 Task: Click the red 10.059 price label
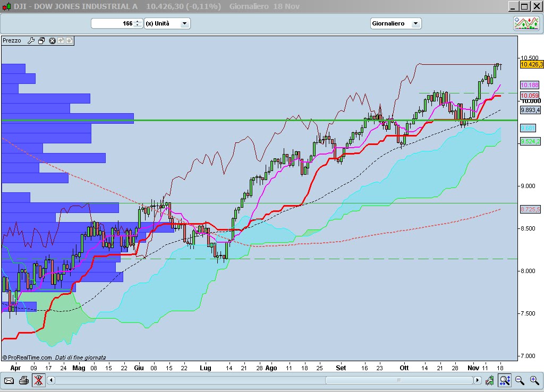coord(530,96)
